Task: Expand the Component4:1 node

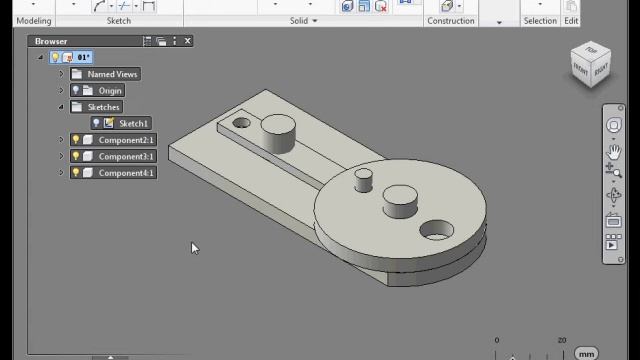Action: click(61, 173)
